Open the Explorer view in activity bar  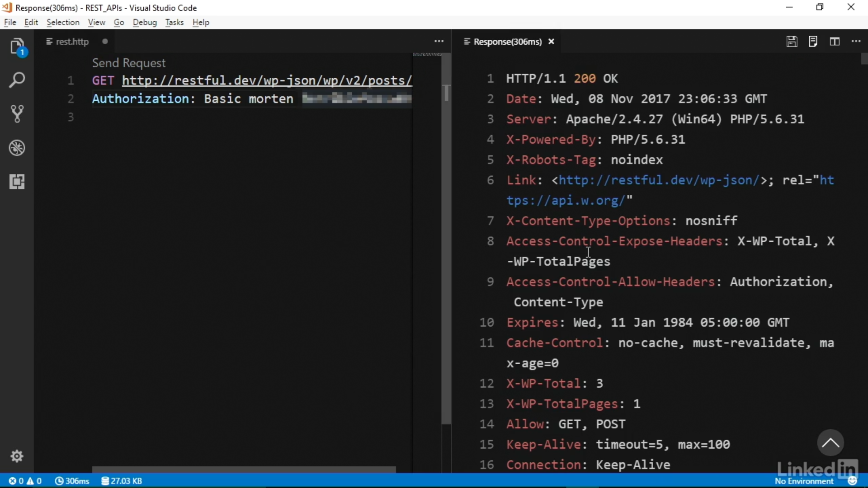pyautogui.click(x=17, y=47)
